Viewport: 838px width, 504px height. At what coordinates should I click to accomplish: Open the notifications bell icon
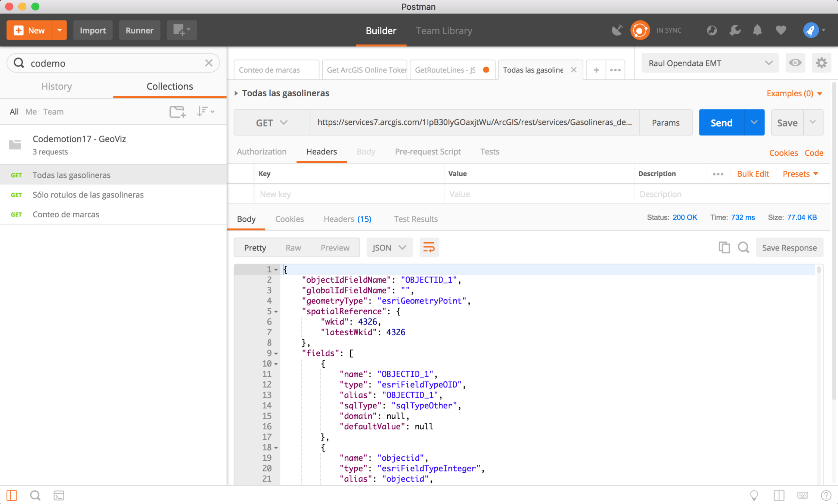[757, 30]
